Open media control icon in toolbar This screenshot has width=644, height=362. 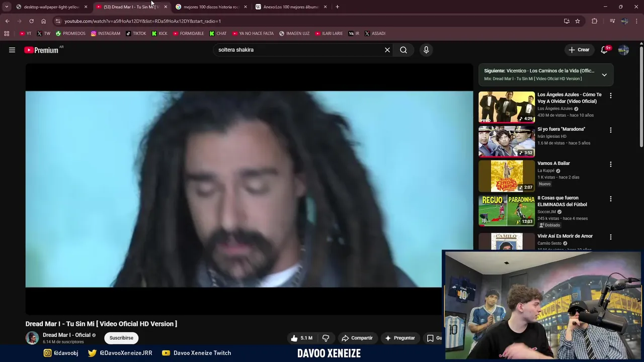612,21
